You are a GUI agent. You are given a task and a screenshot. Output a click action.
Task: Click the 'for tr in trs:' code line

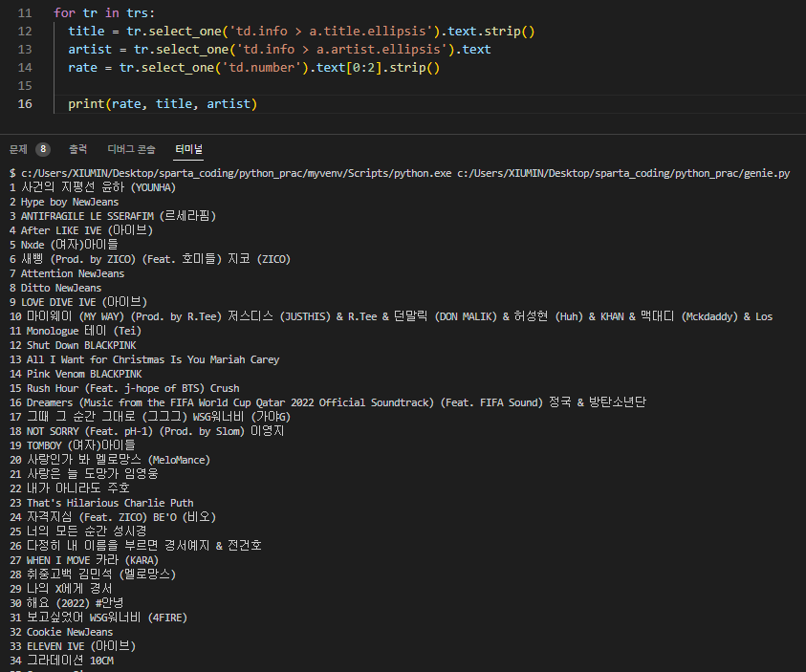[x=104, y=13]
